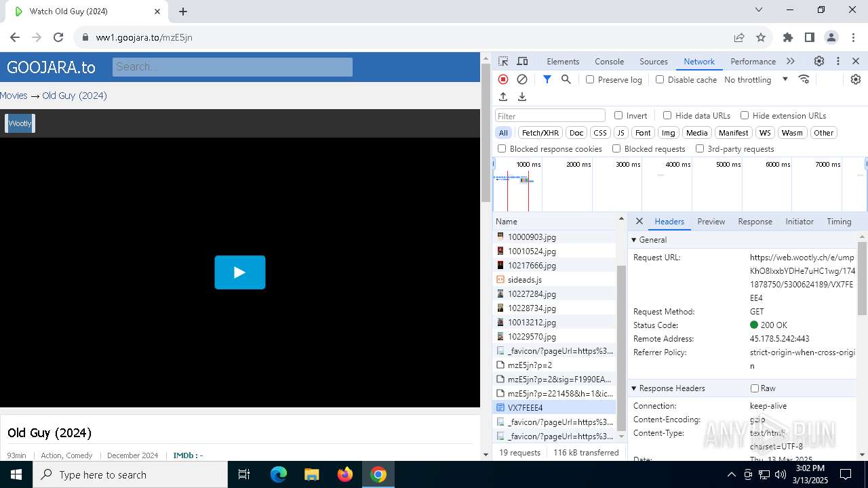This screenshot has height=488, width=868.
Task: Open the Timing tab
Action: pos(839,221)
